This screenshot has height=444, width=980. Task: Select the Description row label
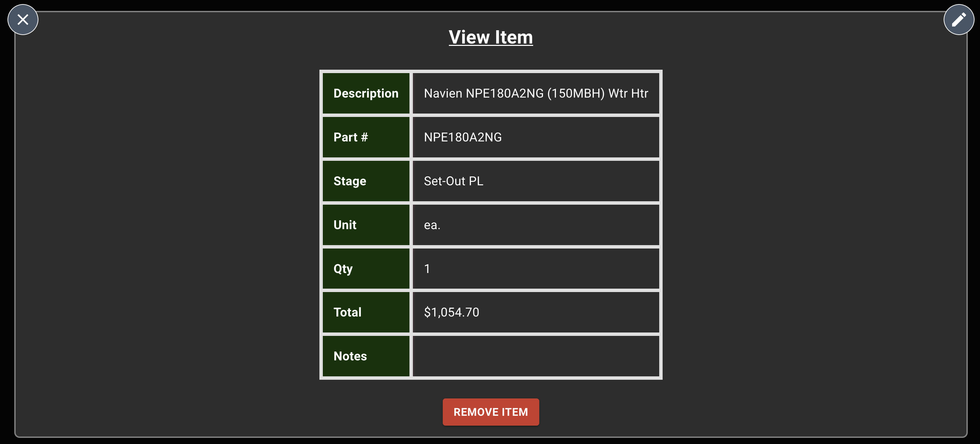366,93
